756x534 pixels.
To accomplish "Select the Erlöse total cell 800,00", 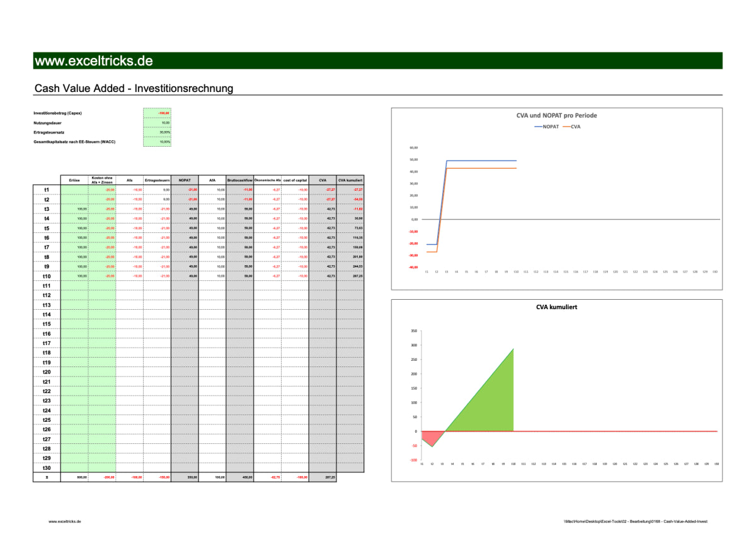I will click(x=74, y=478).
